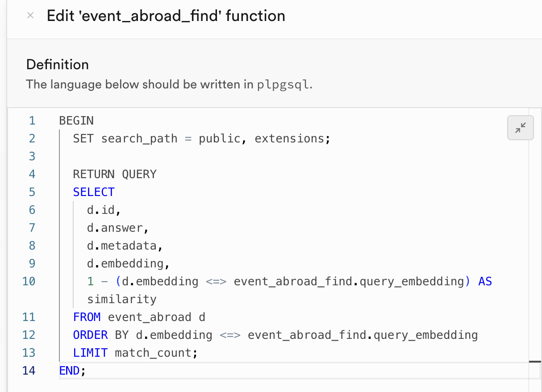Image resolution: width=542 pixels, height=392 pixels.
Task: Click the Definition heading above the editor
Action: (x=57, y=64)
